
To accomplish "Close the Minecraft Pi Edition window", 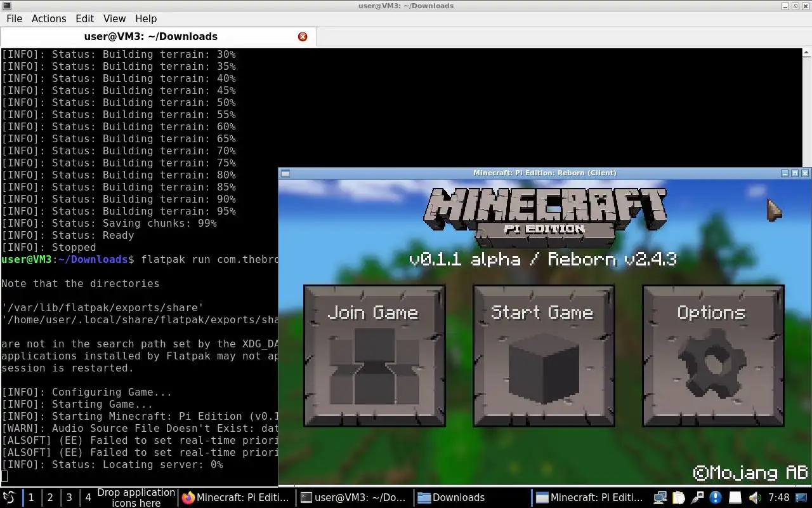I will (805, 173).
